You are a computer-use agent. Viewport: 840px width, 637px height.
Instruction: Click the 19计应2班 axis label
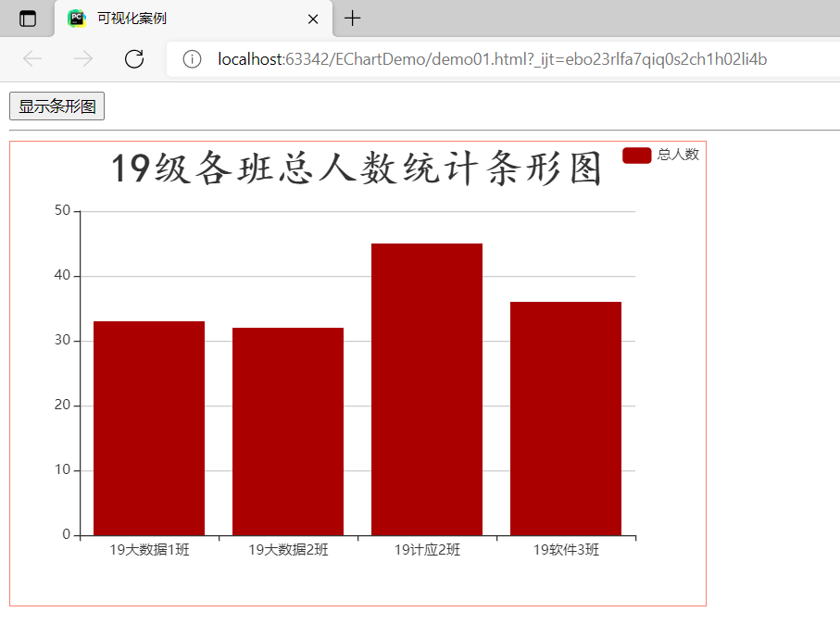[427, 550]
